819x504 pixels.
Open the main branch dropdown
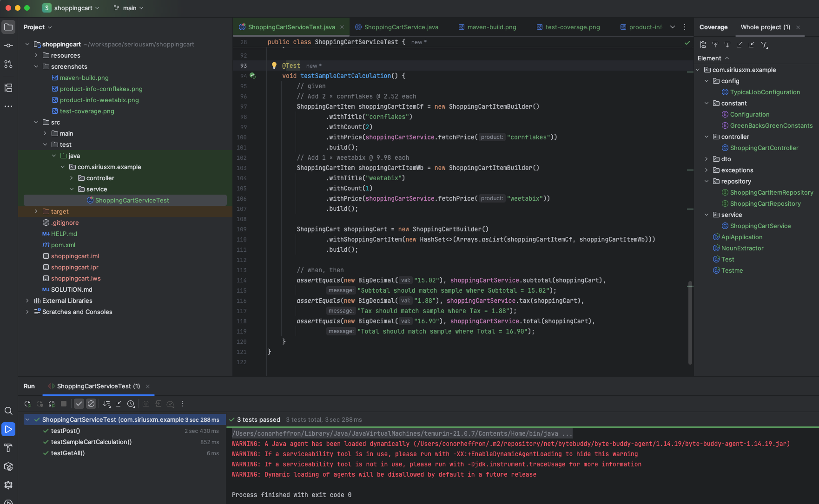coord(129,8)
